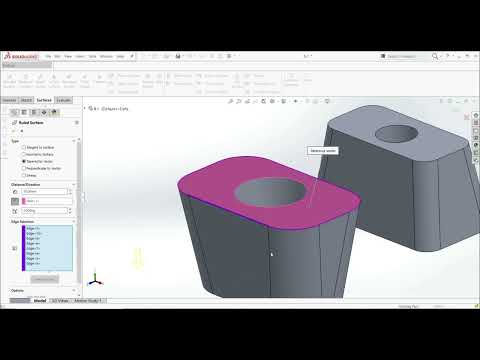Image resolution: width=480 pixels, height=360 pixels.
Task: Click the pink swatch in the reference vector field
Action: pyautogui.click(x=24, y=201)
